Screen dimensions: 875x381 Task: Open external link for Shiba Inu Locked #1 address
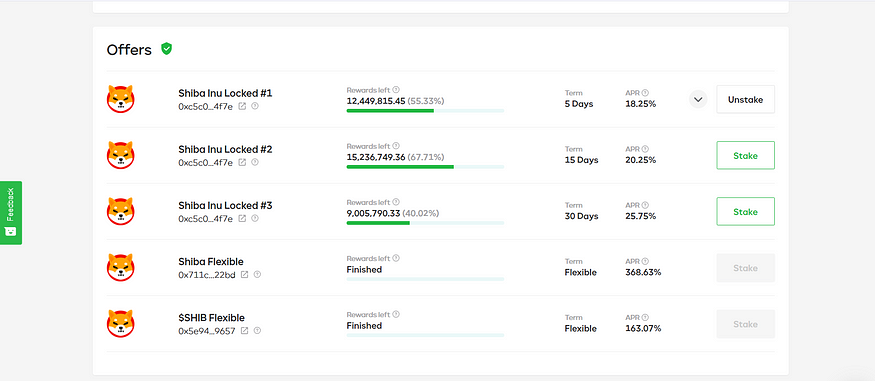click(242, 106)
